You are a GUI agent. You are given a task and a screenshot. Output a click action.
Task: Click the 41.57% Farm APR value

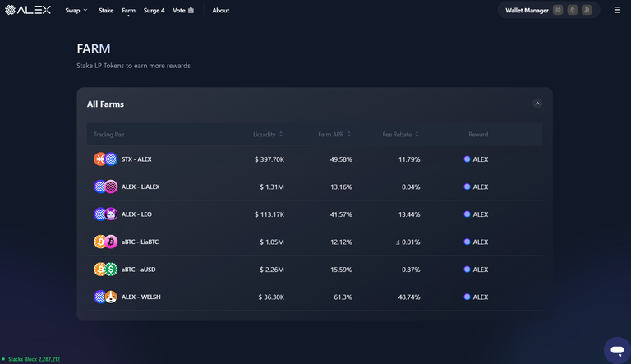pos(341,214)
